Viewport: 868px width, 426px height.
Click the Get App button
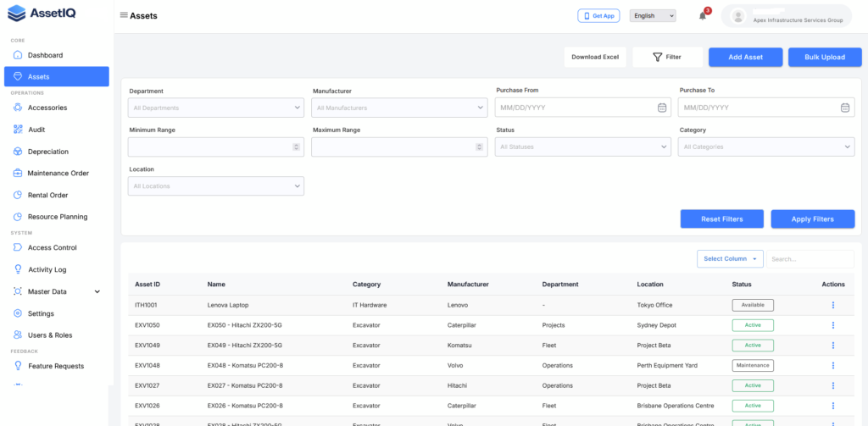(x=598, y=16)
